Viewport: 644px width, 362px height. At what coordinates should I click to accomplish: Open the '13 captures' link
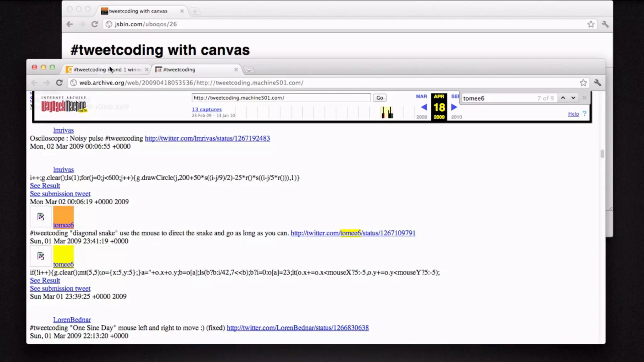pyautogui.click(x=207, y=109)
